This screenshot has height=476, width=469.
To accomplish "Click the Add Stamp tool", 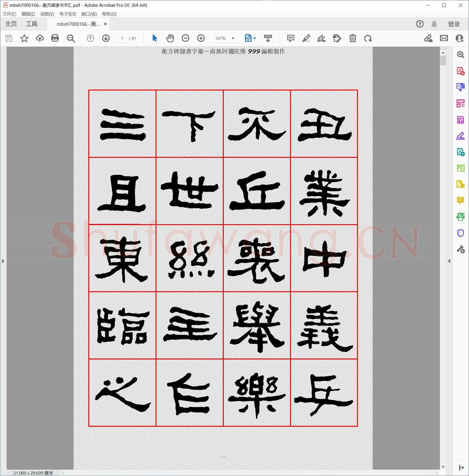I will (x=337, y=38).
